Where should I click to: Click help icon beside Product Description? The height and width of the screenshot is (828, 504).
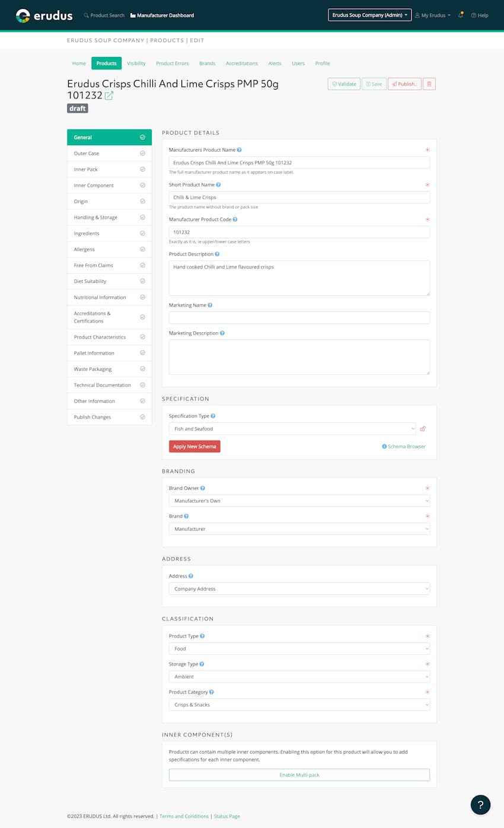pos(217,254)
